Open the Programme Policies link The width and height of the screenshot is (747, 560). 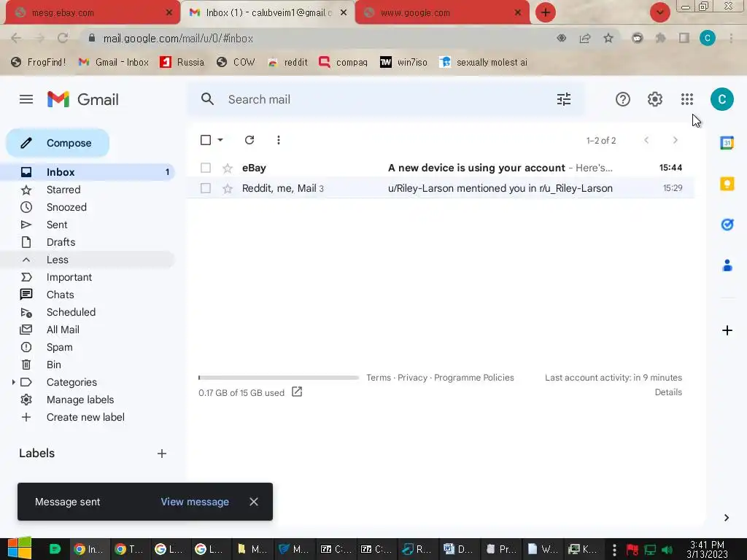(x=474, y=378)
